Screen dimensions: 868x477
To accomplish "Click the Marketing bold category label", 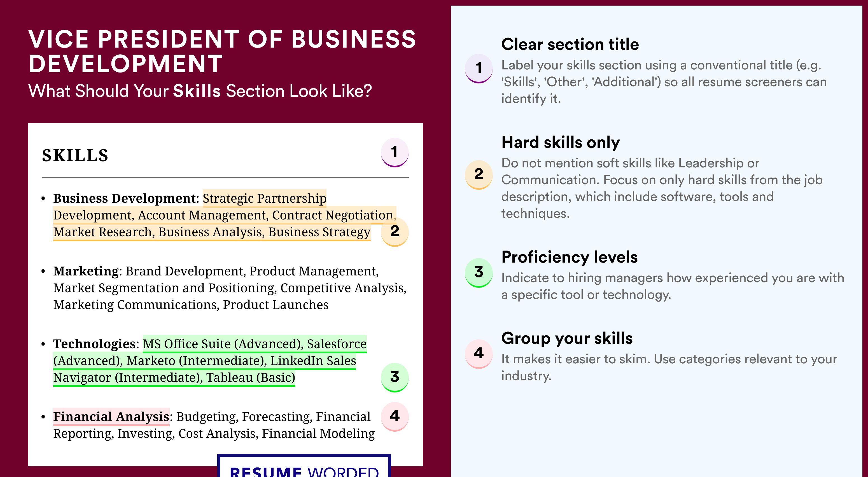I will click(x=86, y=271).
